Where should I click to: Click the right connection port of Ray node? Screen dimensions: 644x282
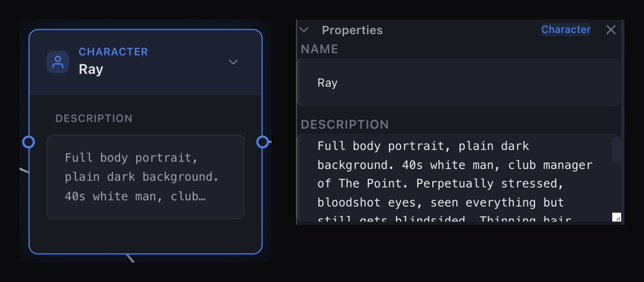pos(263,142)
